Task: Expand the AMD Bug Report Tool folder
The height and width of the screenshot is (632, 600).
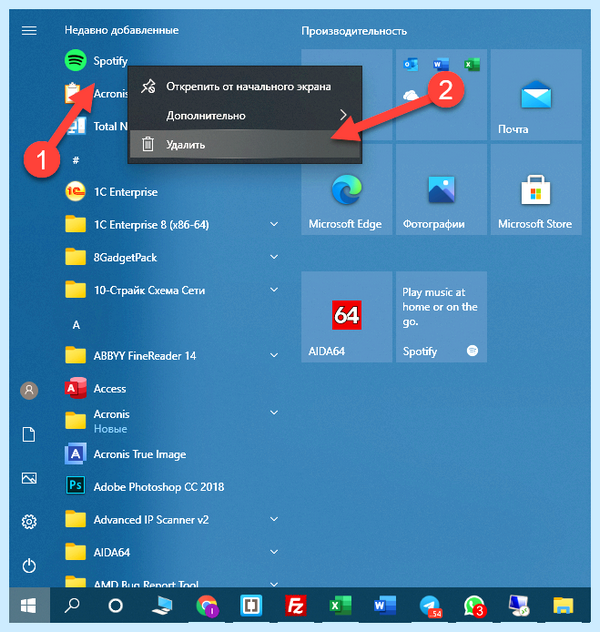Action: pos(274,584)
